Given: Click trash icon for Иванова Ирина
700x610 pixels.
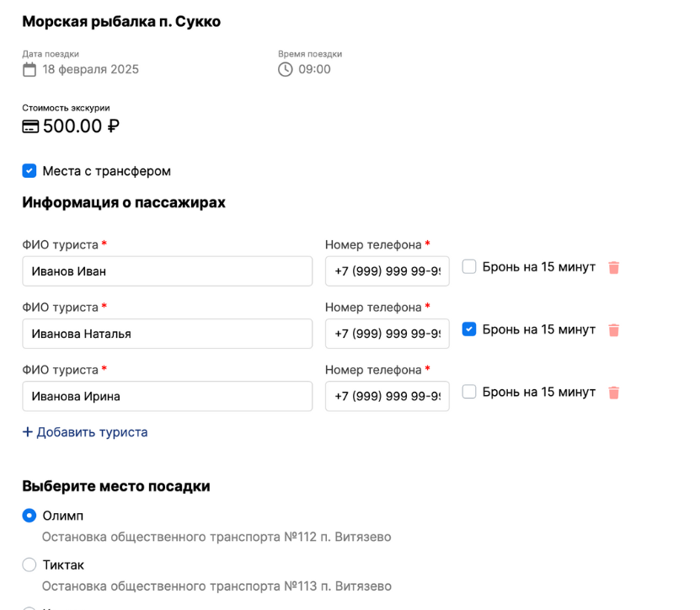Looking at the screenshot, I should (x=614, y=393).
